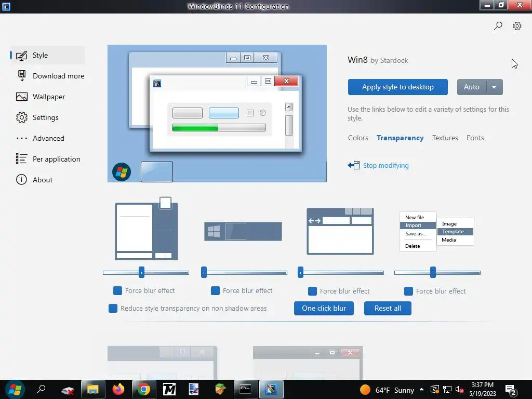Open the Textures tab
Screen dimensions: 532x399
[x=445, y=138]
